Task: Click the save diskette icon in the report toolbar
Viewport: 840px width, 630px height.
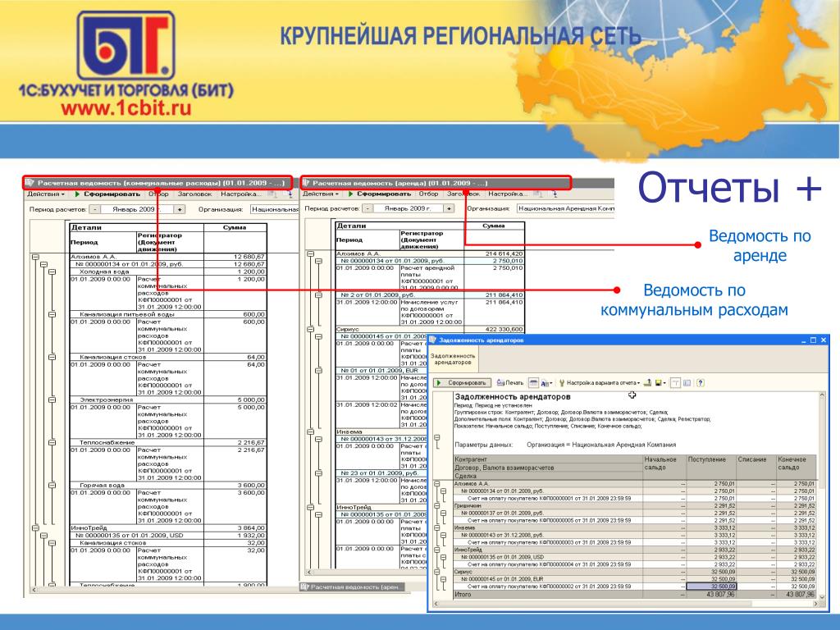Action: (659, 383)
